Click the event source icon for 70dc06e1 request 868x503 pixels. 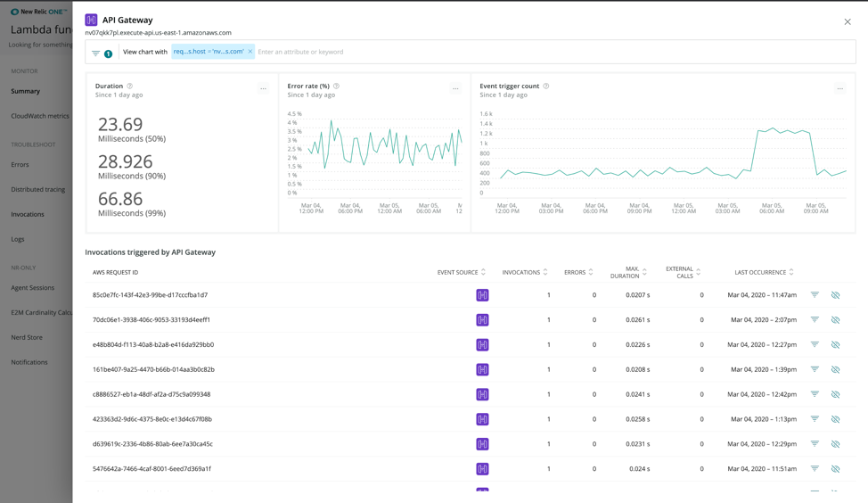coord(482,319)
